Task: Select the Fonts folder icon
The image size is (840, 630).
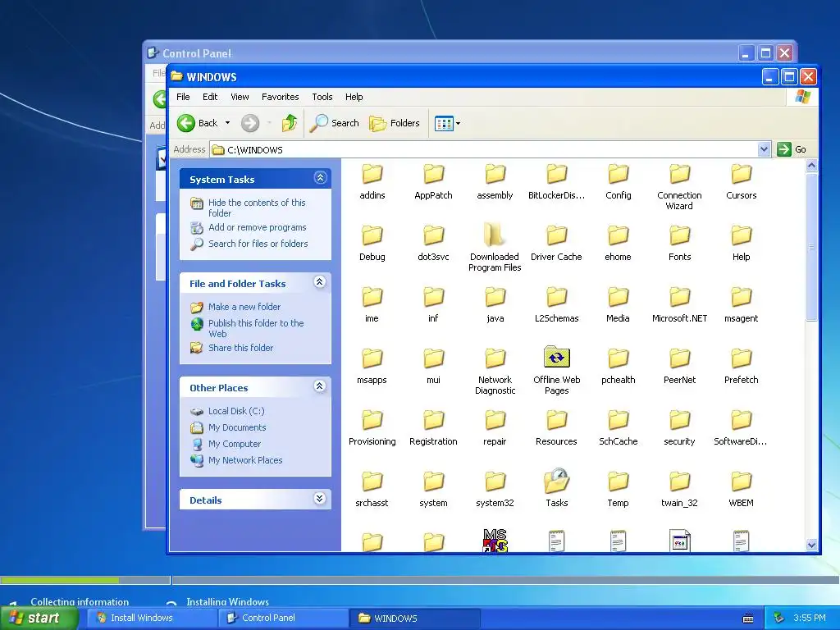Action: [679, 235]
